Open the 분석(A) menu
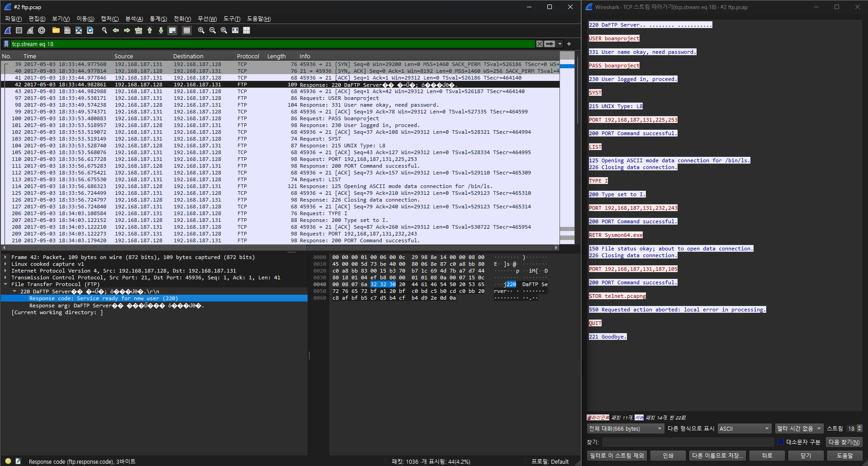Screen dimensions: 868x466 [x=134, y=19]
